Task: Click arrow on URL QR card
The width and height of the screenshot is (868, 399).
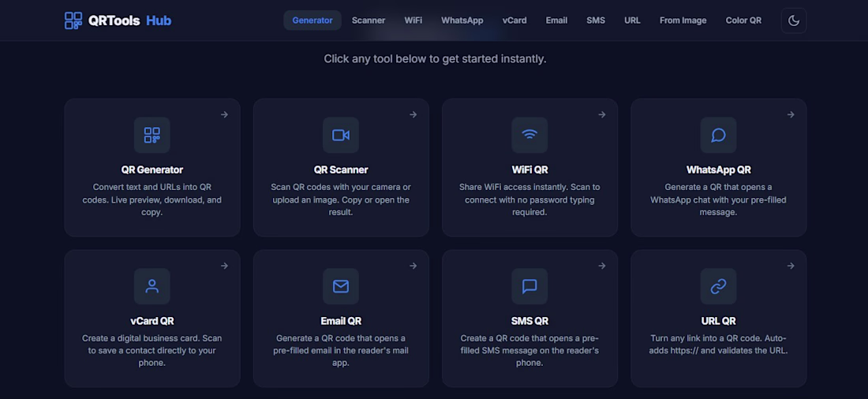Action: [791, 266]
